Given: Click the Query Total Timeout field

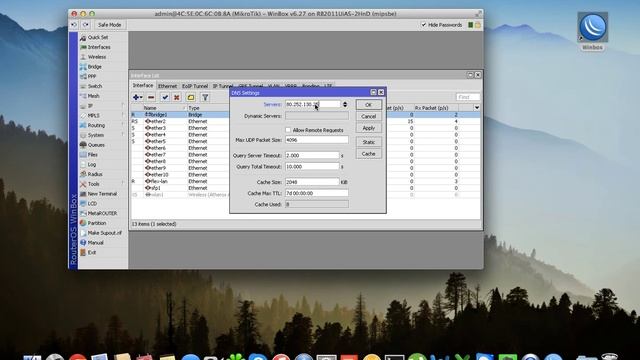Looking at the screenshot, I should (312, 167).
